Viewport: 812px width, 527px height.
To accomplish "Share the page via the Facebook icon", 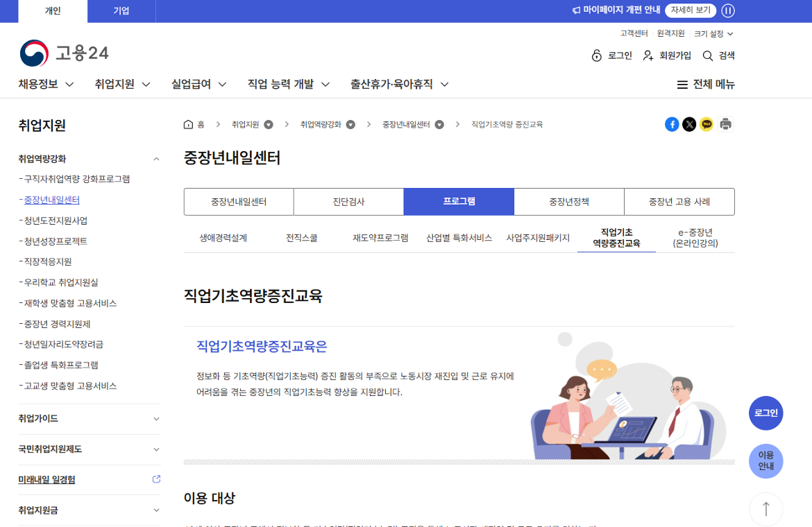I will (x=672, y=124).
